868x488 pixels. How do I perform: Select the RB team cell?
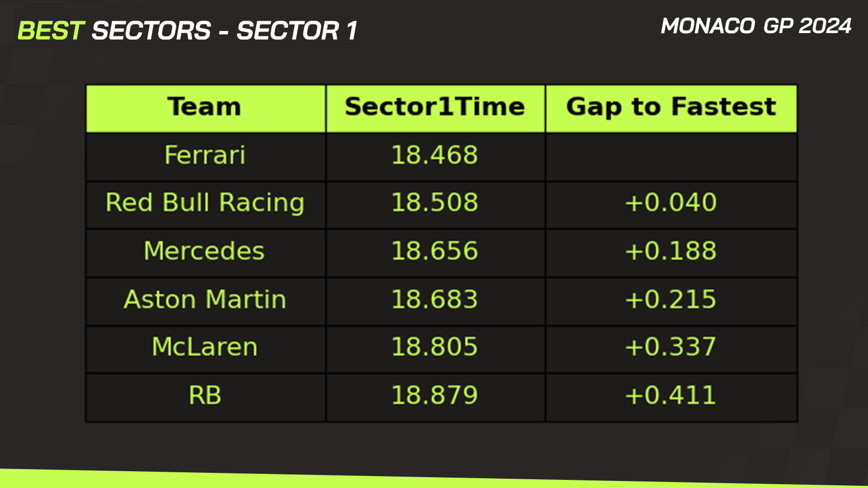205,395
